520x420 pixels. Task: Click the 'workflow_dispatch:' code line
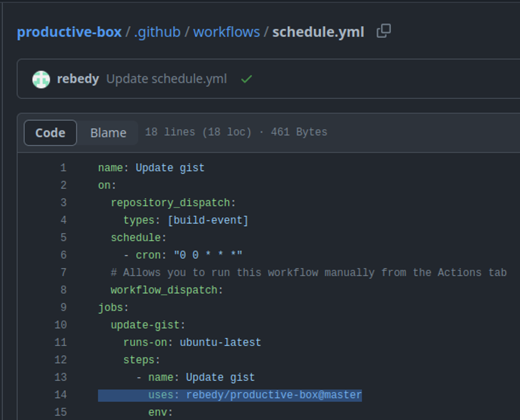(167, 290)
